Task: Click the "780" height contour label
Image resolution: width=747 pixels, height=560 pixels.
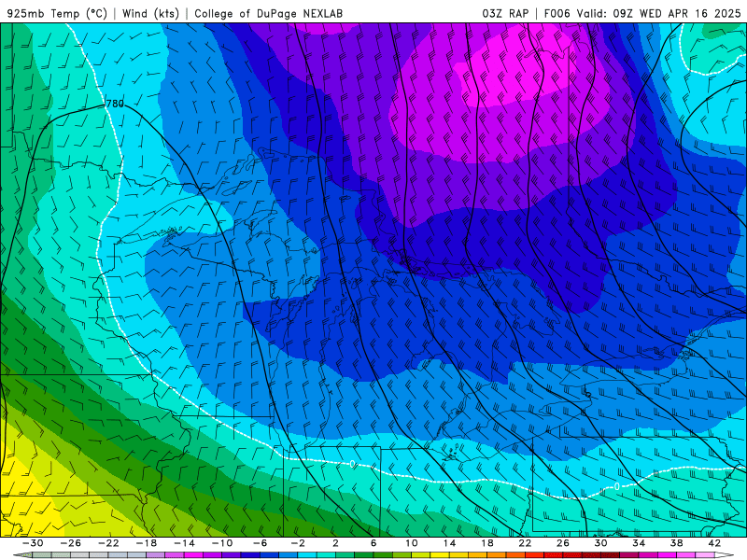Action: pos(115,104)
